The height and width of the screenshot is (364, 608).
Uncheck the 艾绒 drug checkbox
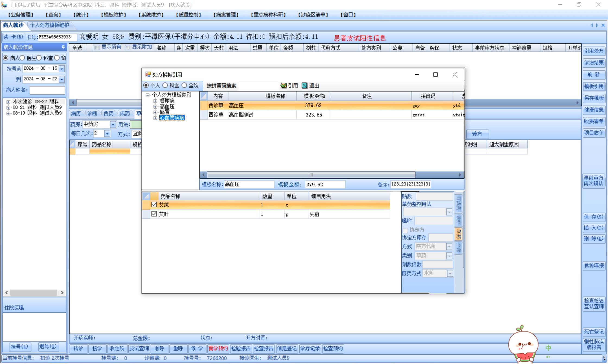tap(154, 205)
